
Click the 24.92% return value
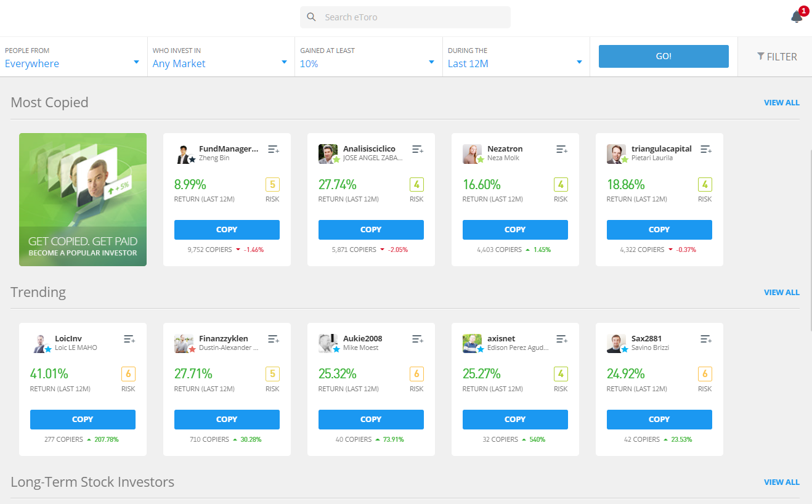point(626,374)
